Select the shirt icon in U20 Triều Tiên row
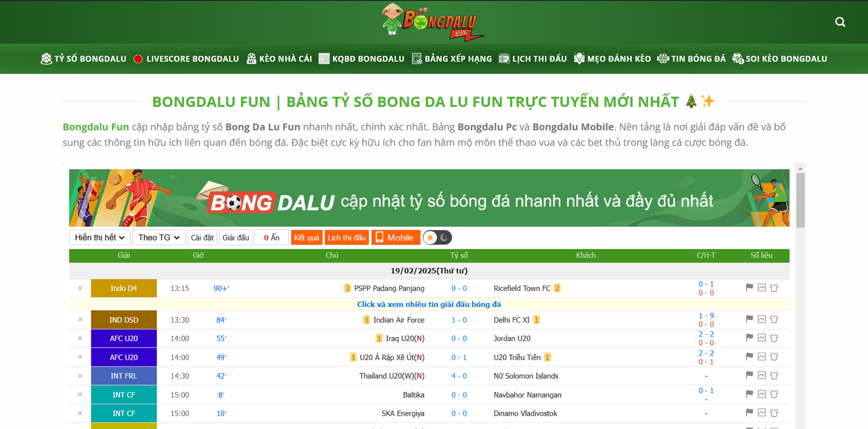Viewport: 868px width, 429px height. tap(774, 357)
